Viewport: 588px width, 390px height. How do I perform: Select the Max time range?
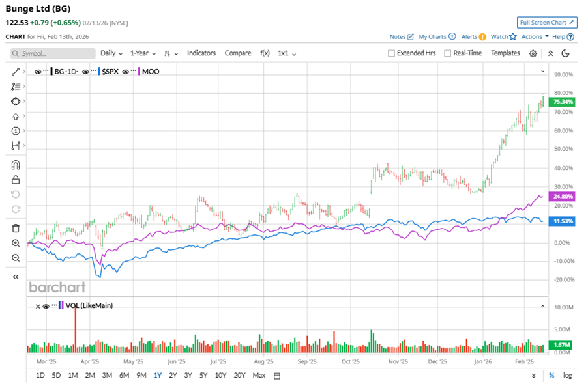tap(259, 376)
